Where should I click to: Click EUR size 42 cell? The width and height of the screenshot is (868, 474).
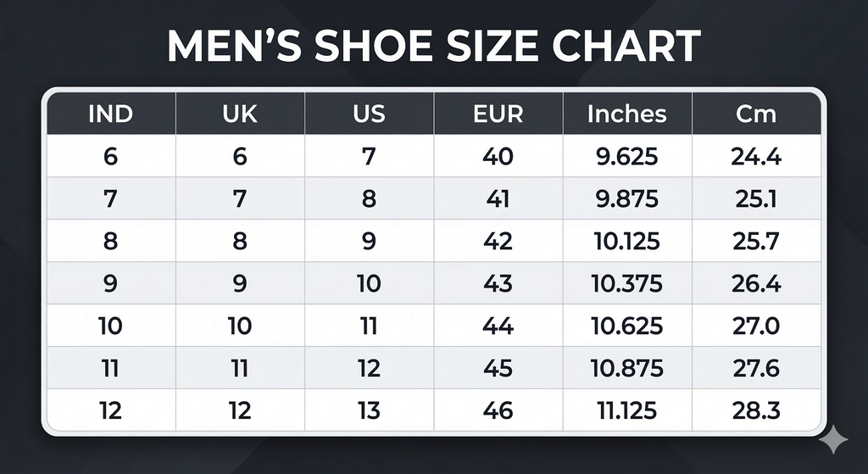498,242
